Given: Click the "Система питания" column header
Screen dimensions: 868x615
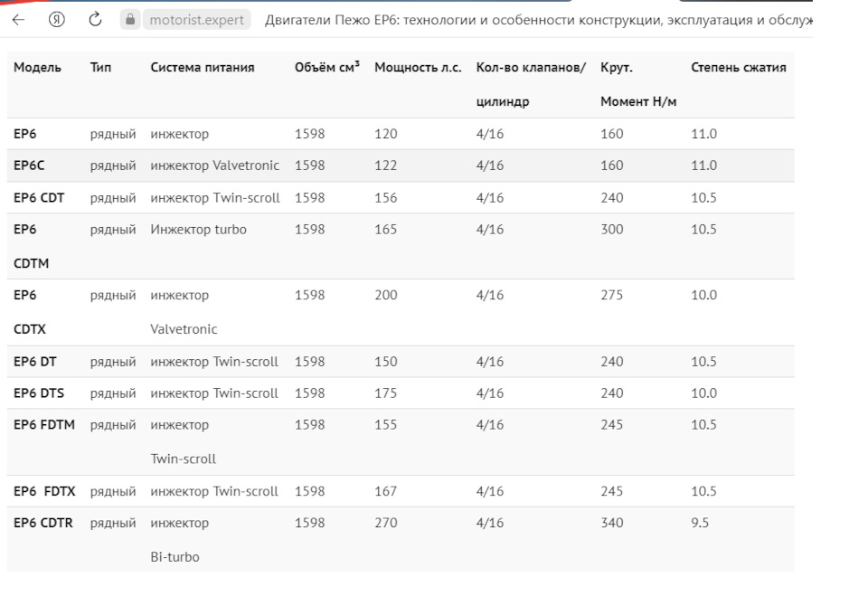Looking at the screenshot, I should point(203,68).
